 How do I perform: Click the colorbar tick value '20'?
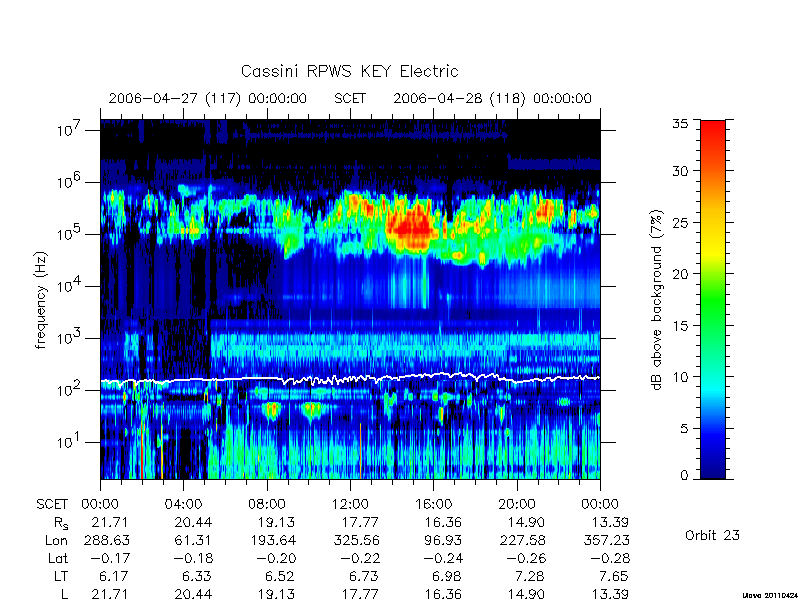pos(680,274)
